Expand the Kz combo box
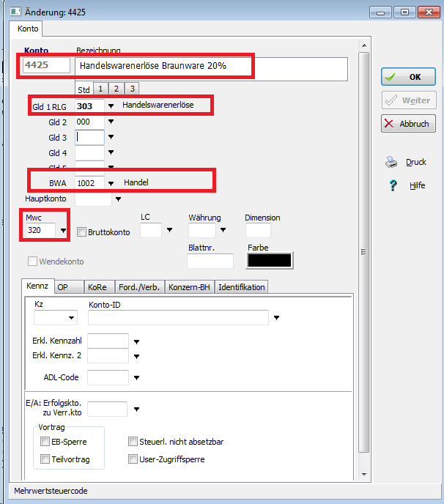The width and height of the screenshot is (444, 504). tap(72, 318)
